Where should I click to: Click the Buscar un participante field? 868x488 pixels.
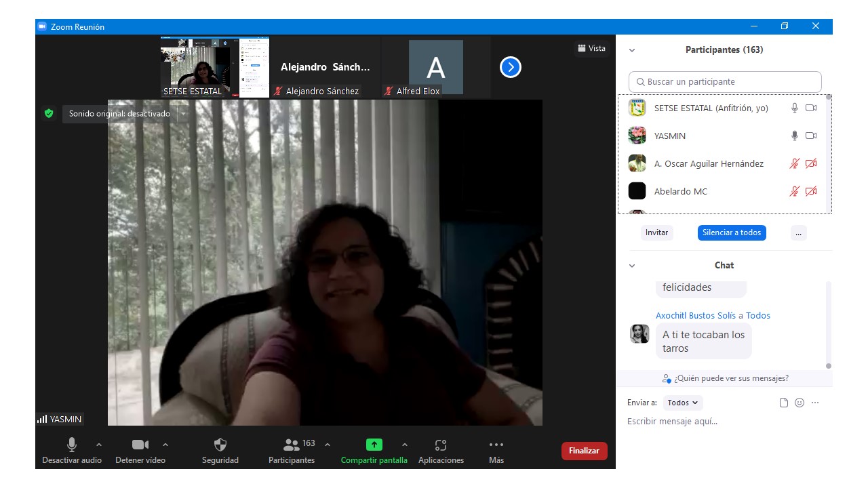click(x=725, y=82)
